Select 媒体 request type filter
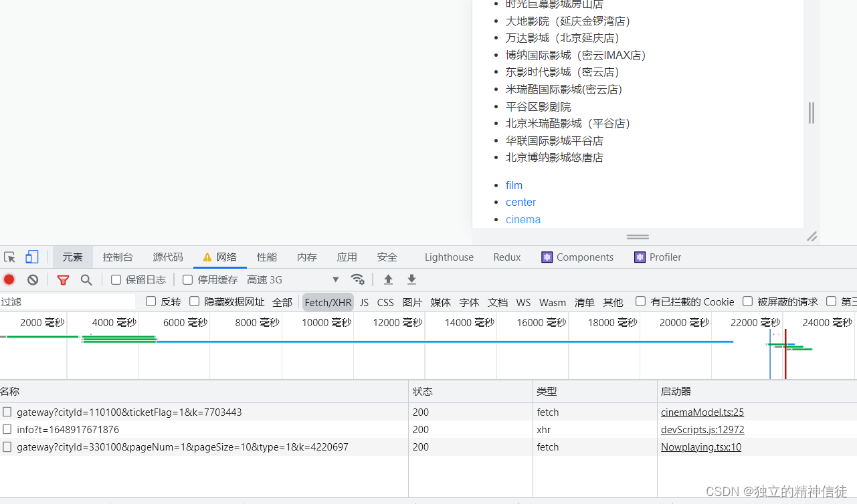 (441, 302)
